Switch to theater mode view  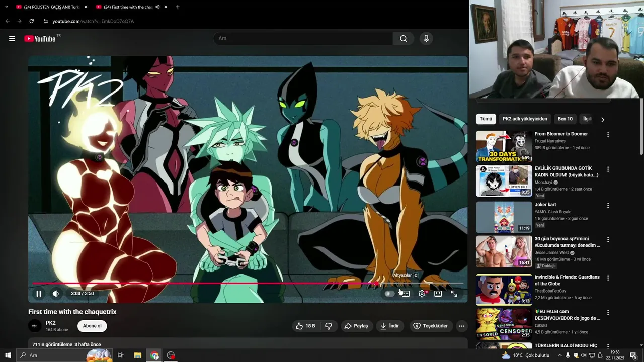tap(438, 294)
